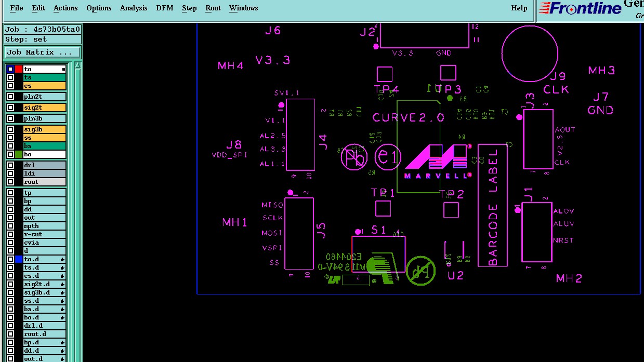Select the Marvell logo on the board
The height and width of the screenshot is (362, 644).
click(x=436, y=161)
